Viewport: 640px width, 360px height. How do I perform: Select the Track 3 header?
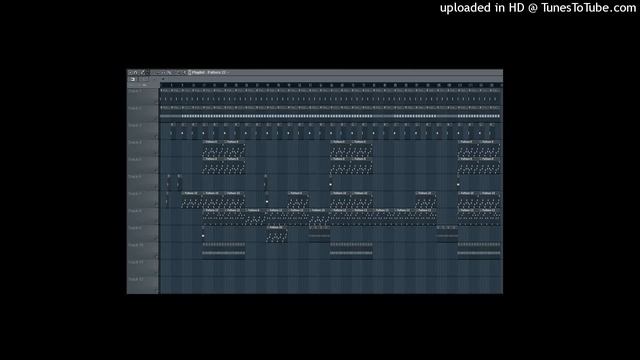pos(142,131)
